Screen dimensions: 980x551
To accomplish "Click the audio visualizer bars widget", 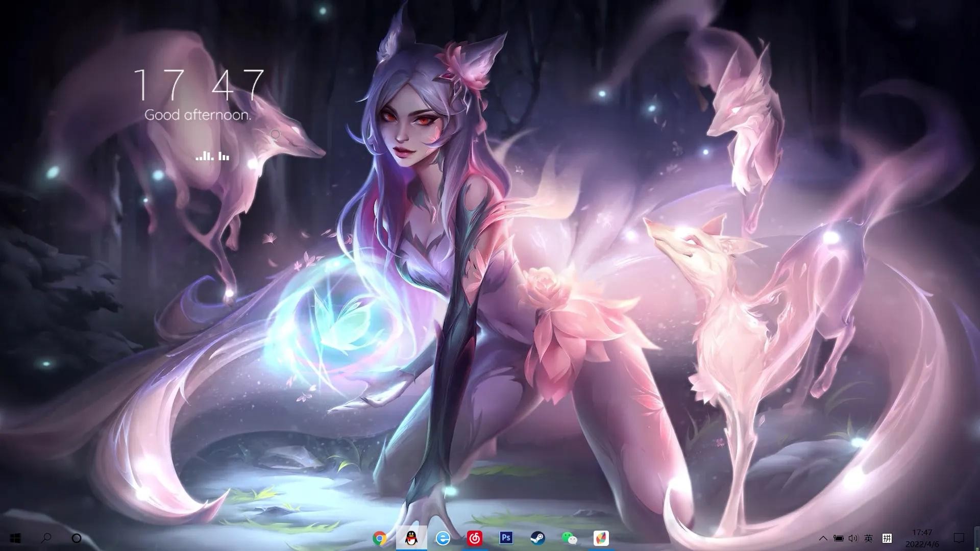I will (212, 156).
